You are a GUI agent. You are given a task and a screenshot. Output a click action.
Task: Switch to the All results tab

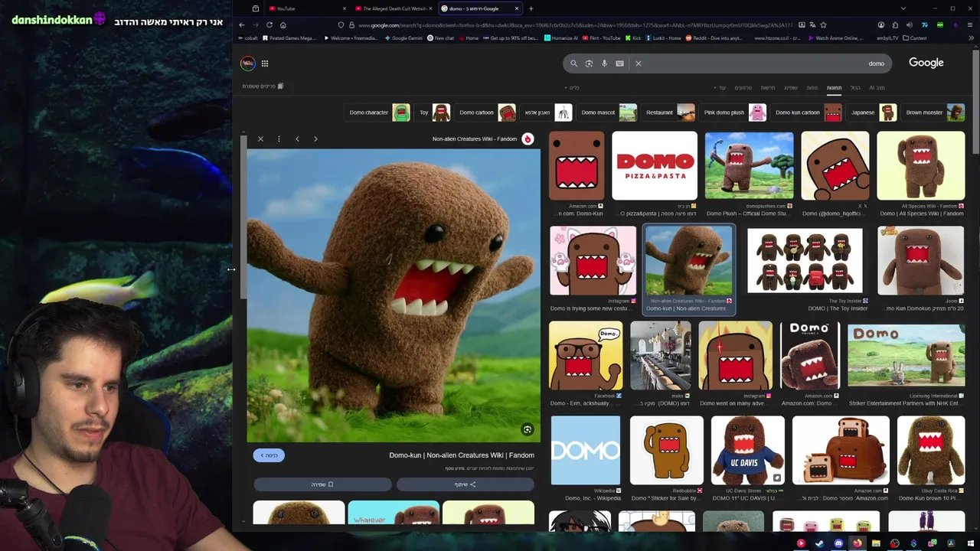click(x=855, y=88)
